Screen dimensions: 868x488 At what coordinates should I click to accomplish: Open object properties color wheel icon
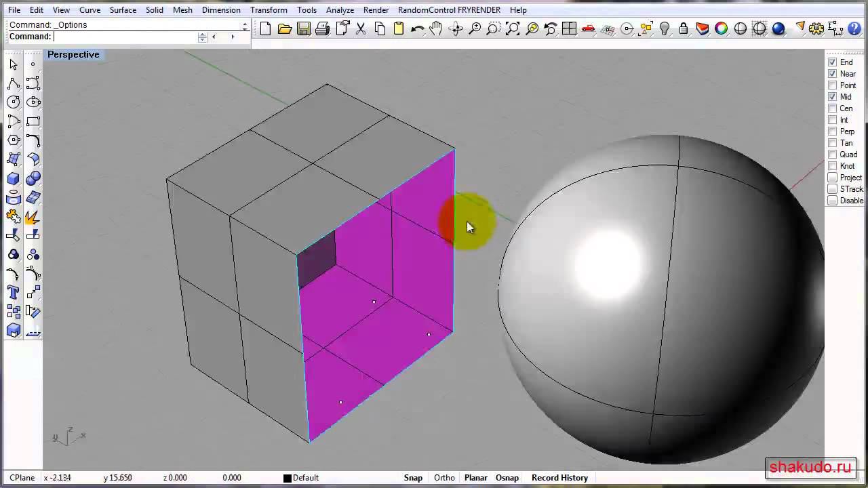(x=722, y=28)
